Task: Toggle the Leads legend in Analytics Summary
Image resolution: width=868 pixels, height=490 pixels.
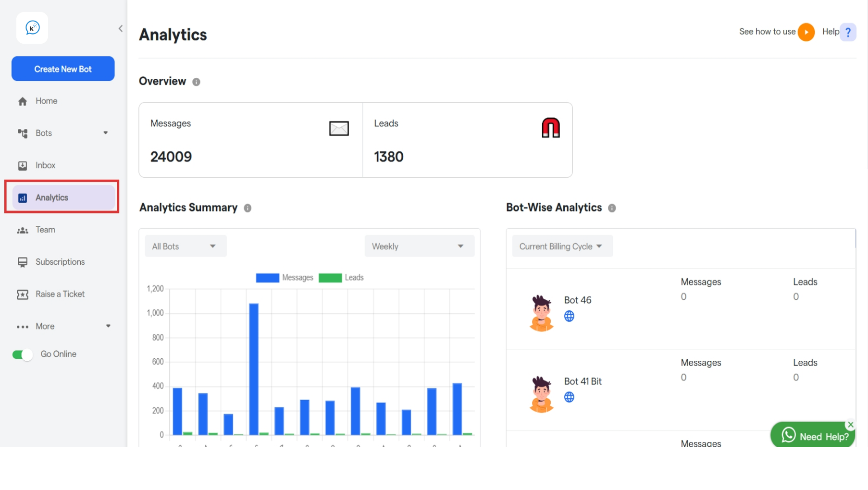Action: click(330, 277)
